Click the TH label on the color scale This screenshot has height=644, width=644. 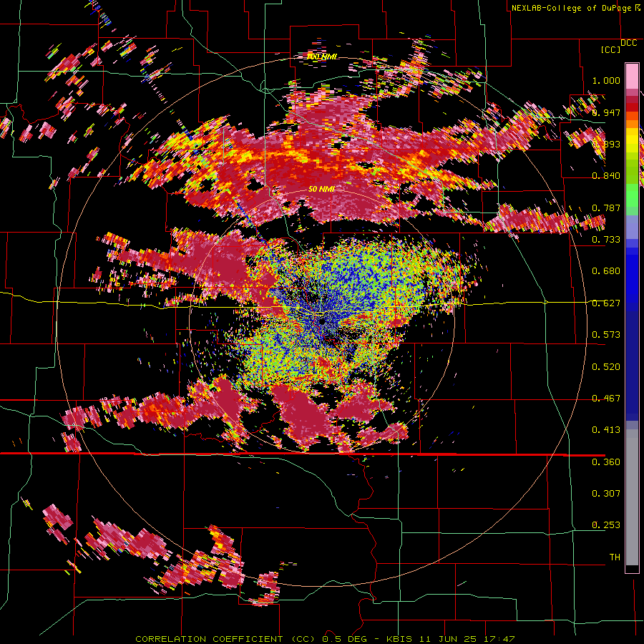(x=615, y=557)
